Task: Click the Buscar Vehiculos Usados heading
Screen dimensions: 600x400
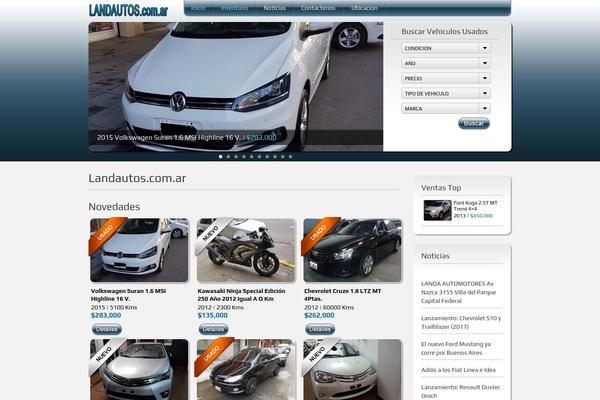Action: (x=444, y=32)
